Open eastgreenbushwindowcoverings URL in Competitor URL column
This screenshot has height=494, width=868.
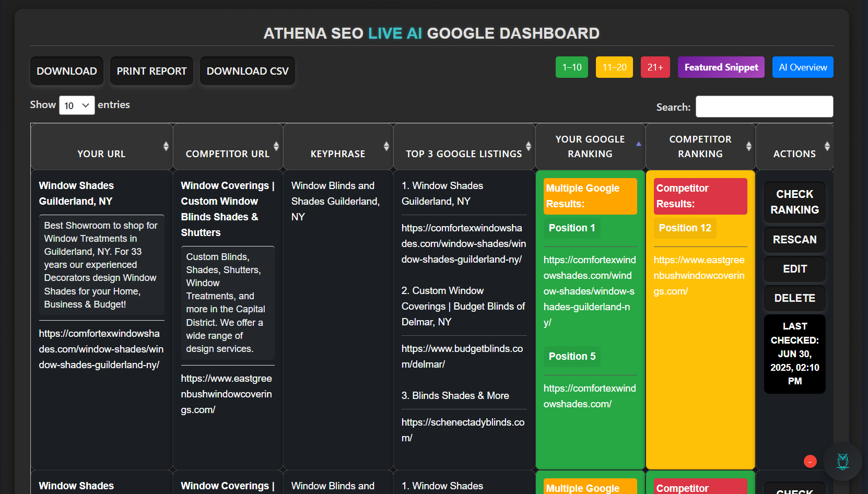coord(227,394)
